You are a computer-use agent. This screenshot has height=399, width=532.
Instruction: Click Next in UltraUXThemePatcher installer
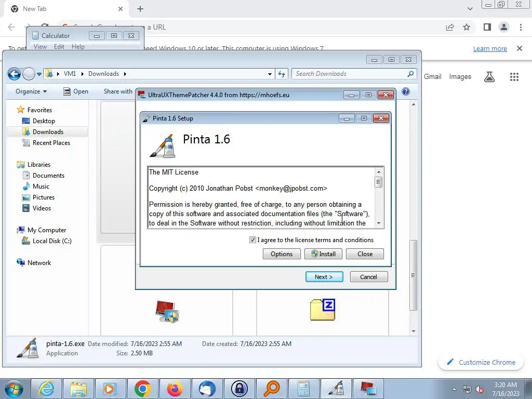pos(324,277)
